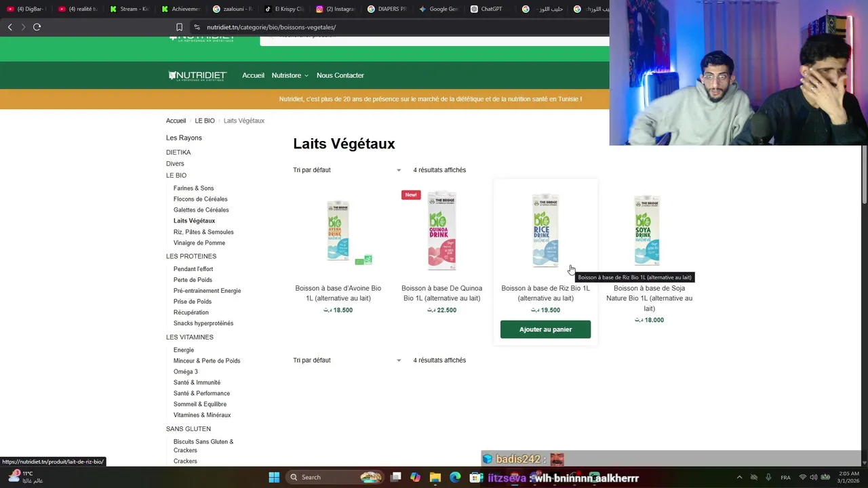Open Divers category in sidebar
The height and width of the screenshot is (488, 868).
pos(175,164)
